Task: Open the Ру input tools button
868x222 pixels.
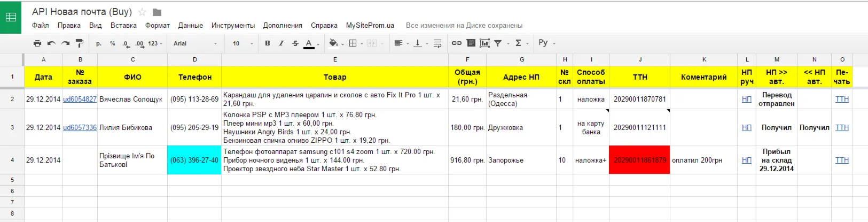Action: coord(543,43)
